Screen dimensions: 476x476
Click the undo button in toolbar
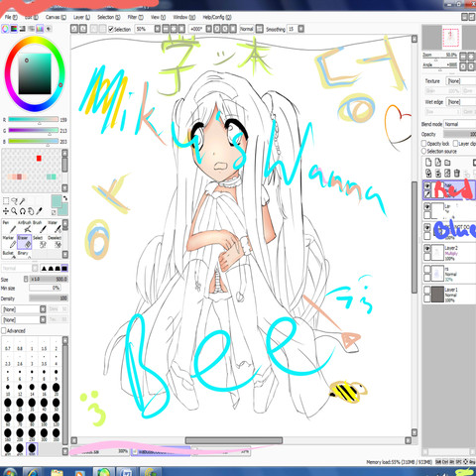point(74,29)
